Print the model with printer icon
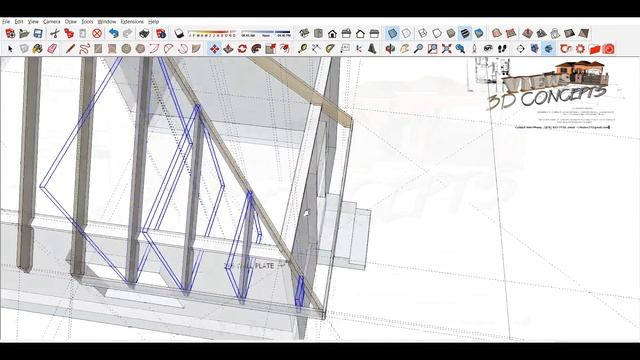The width and height of the screenshot is (640, 360). [x=144, y=33]
